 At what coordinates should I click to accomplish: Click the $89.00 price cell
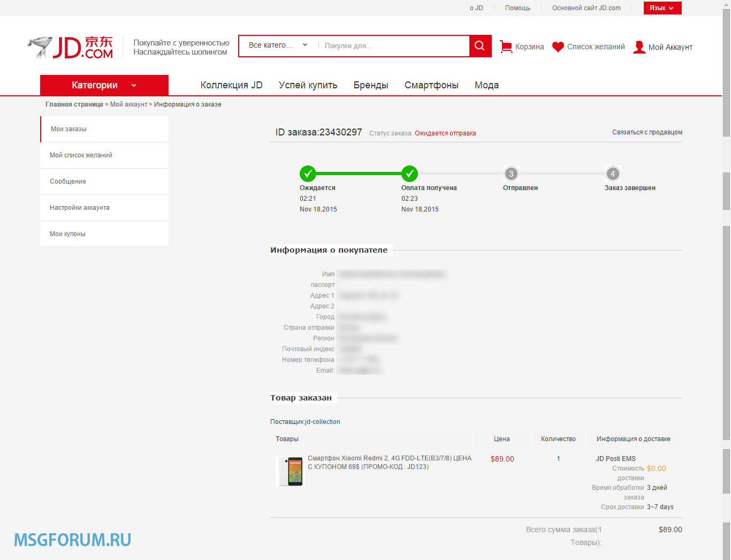[502, 459]
